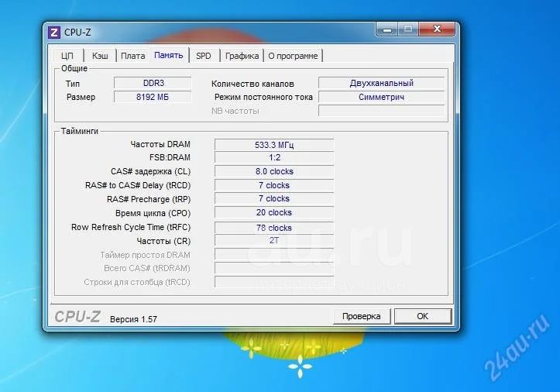The image size is (560, 392).
Task: Click the empty NB частоты field
Action: click(381, 111)
